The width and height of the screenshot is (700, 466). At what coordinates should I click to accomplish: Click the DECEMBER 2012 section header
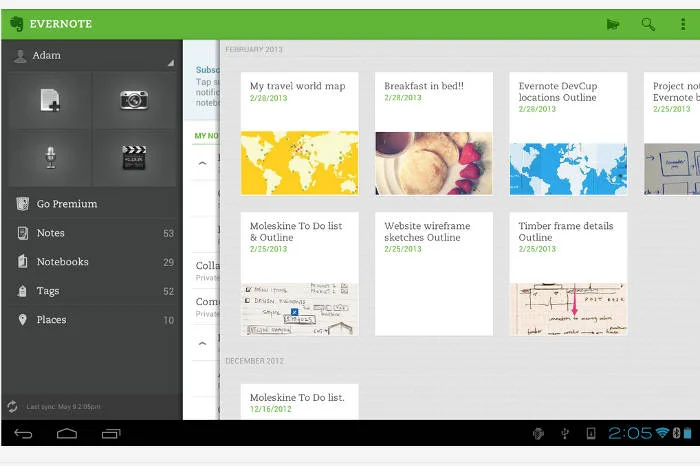[x=254, y=361]
